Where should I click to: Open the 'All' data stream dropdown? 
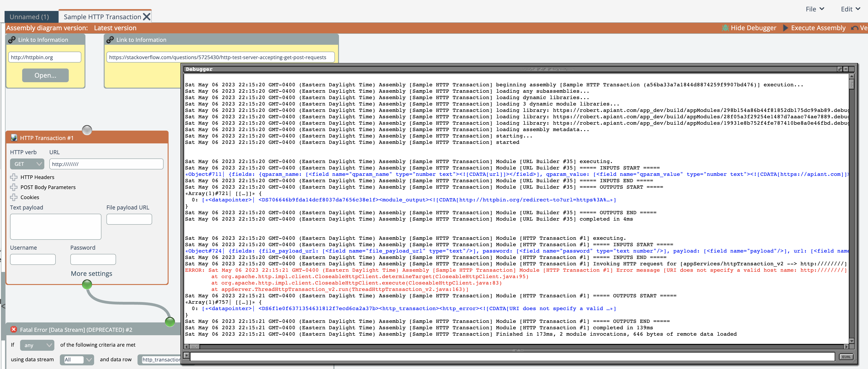[x=77, y=360]
